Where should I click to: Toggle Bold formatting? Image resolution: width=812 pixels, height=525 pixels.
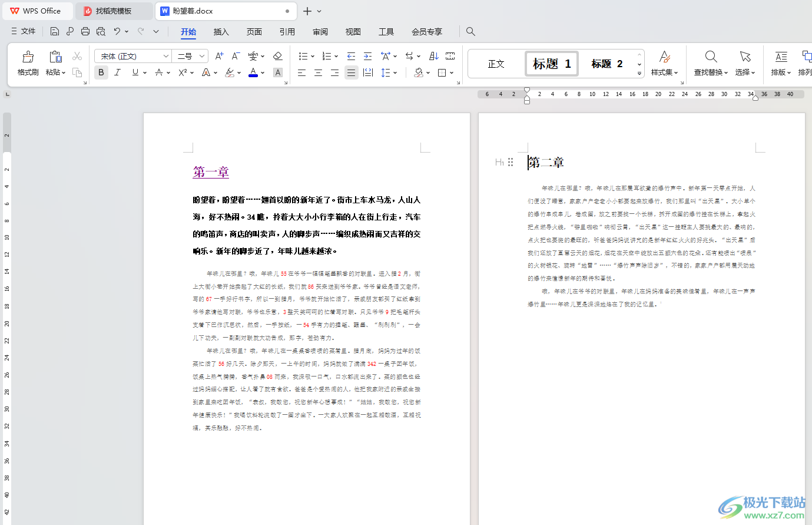coord(101,72)
